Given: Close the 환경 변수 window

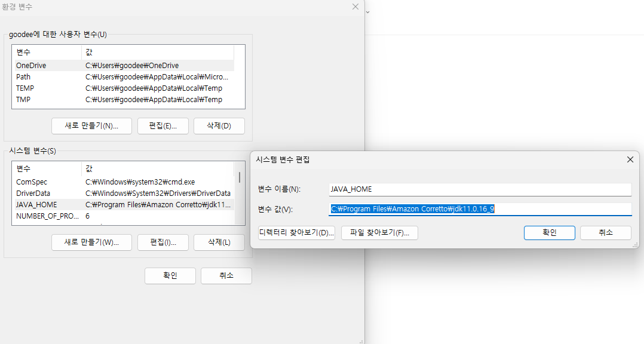Looking at the screenshot, I should pos(355,7).
